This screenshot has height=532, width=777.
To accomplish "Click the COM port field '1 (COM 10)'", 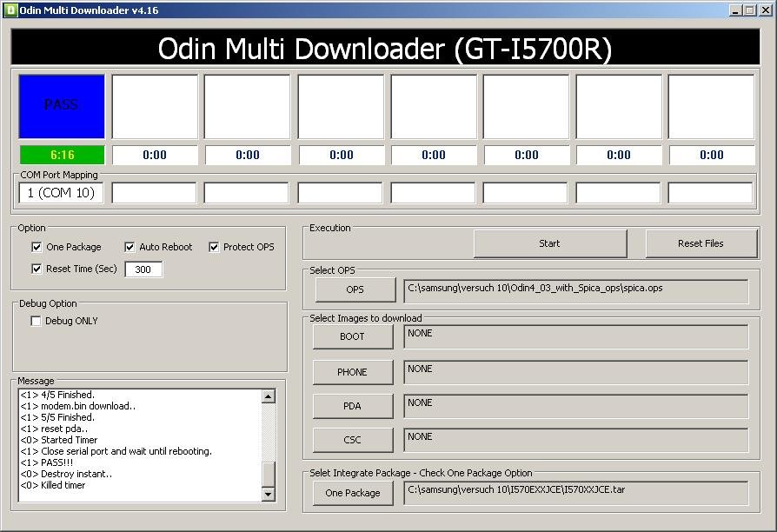I will pyautogui.click(x=61, y=193).
